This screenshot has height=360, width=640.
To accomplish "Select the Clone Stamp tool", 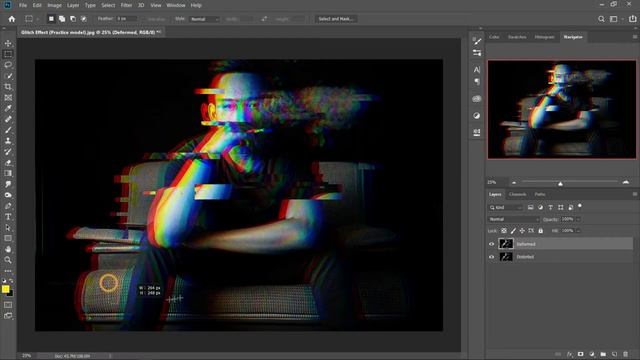I will click(x=8, y=141).
